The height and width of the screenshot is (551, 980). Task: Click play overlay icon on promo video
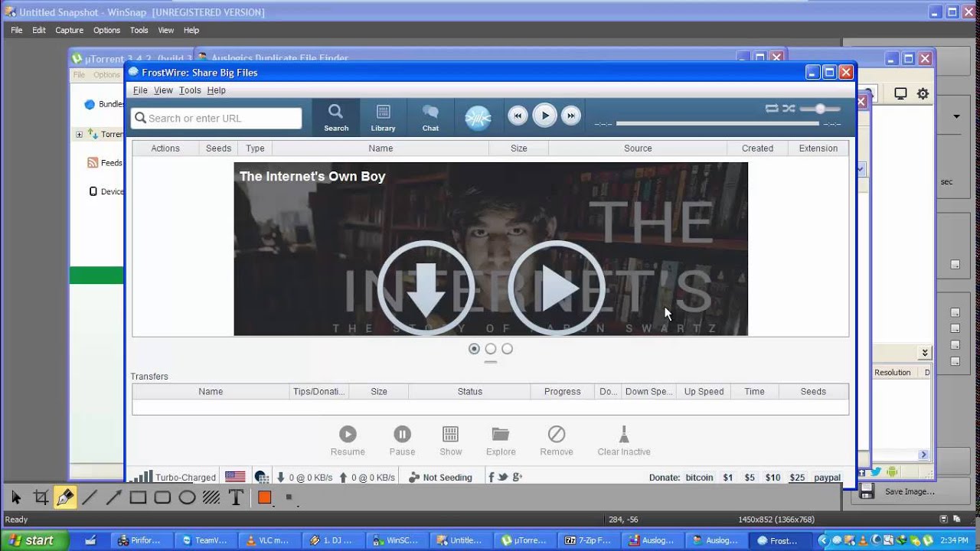(x=557, y=288)
